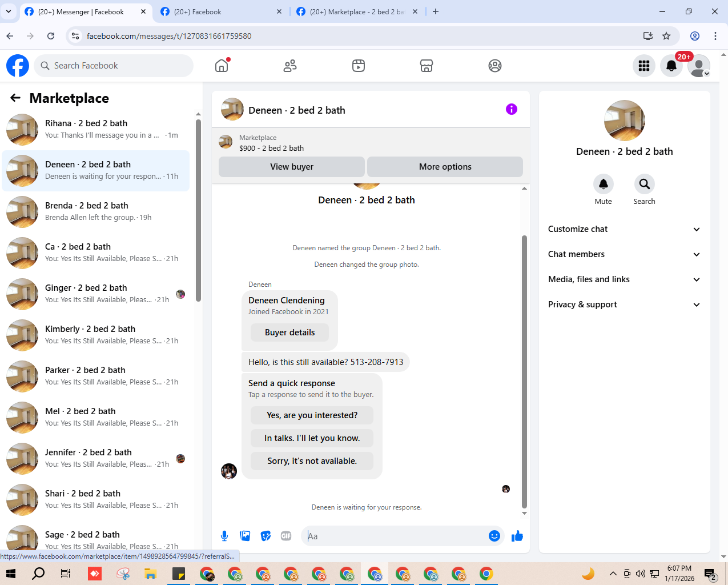The width and height of the screenshot is (728, 585).
Task: Open Parker 2 bed 2 bath conversation
Action: [x=96, y=376]
